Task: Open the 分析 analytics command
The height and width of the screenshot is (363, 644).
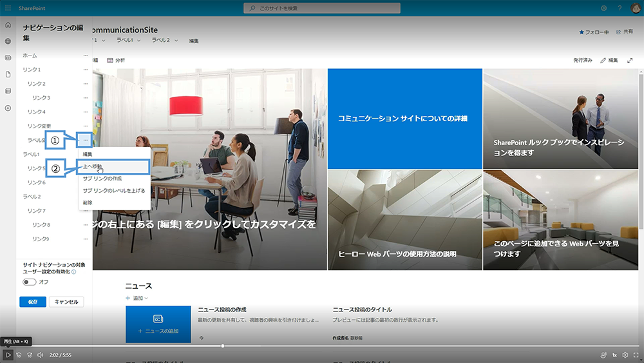Action: click(x=116, y=61)
